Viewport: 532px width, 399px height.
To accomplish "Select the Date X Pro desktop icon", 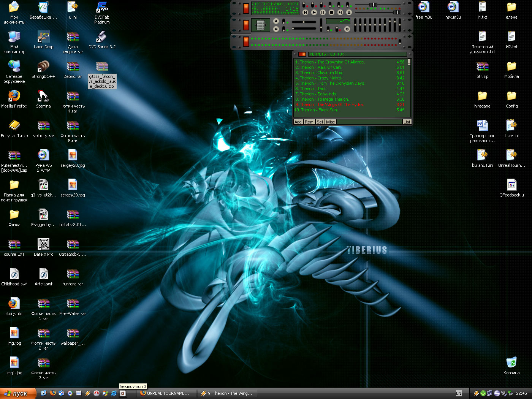I will click(43, 247).
